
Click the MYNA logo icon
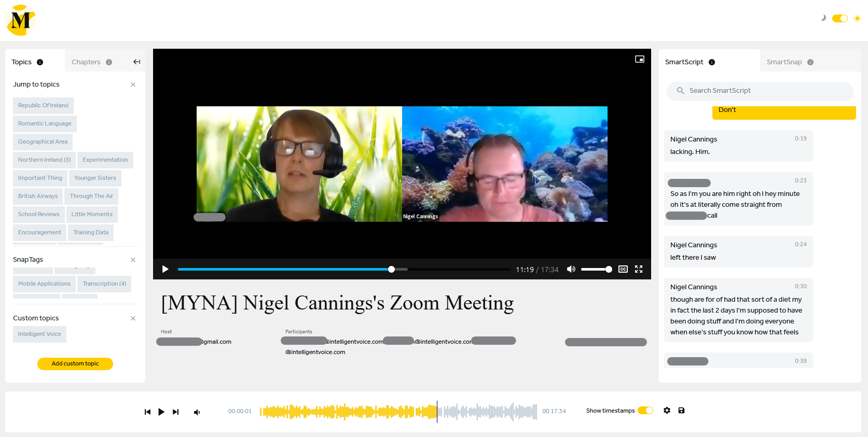coord(21,20)
